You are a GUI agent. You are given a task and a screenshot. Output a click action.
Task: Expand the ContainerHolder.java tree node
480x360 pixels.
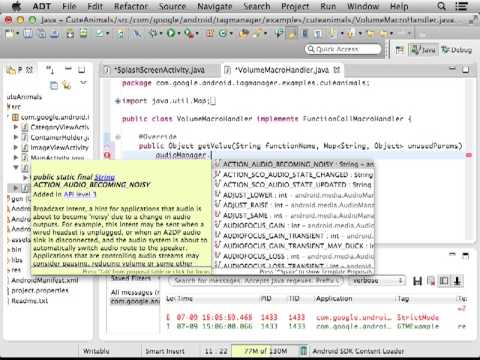pyautogui.click(x=15, y=137)
